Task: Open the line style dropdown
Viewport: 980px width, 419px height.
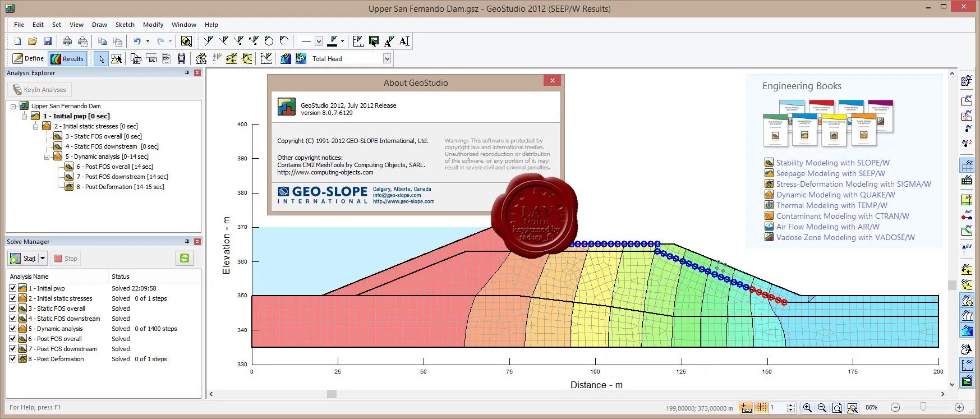Action: point(319,41)
